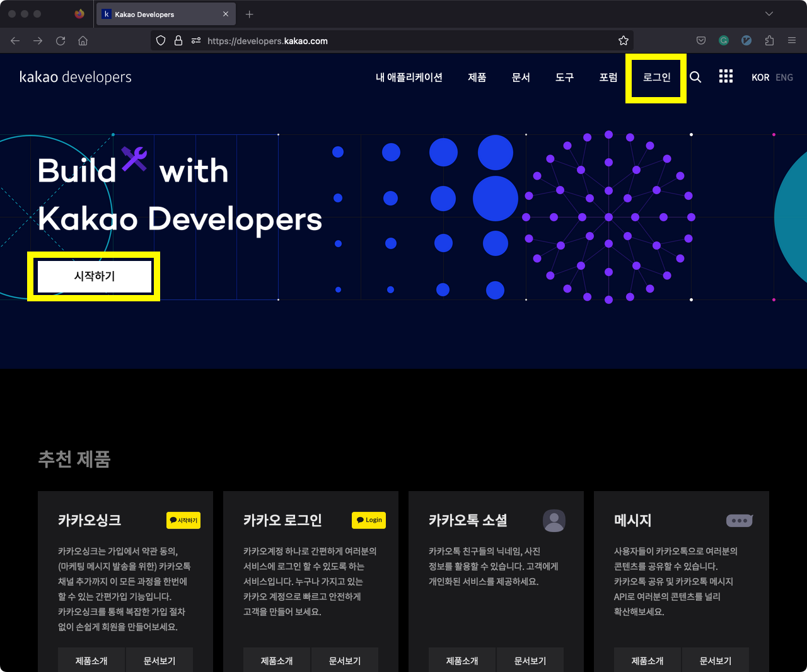Click 제품소개 under 카카오톡 소셜
This screenshot has height=672, width=807.
(x=462, y=660)
